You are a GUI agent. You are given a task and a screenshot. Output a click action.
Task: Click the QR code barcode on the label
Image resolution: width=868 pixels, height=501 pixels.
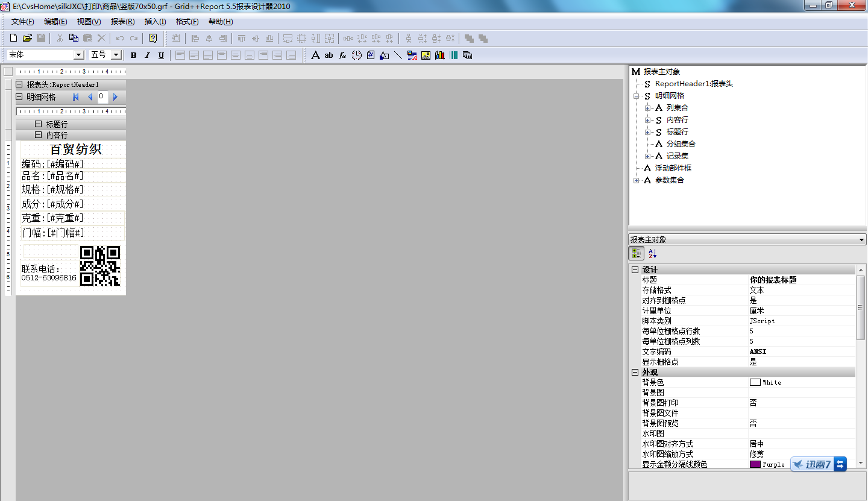pyautogui.click(x=100, y=266)
